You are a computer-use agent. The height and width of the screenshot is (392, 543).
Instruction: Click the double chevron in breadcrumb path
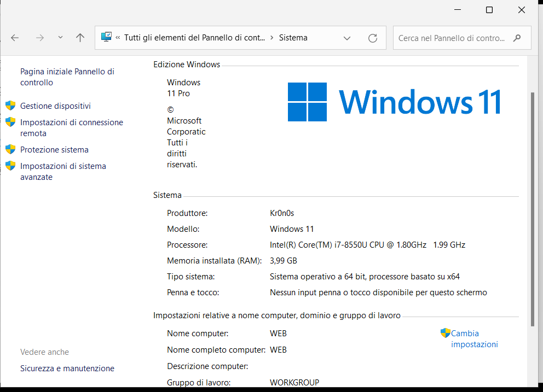point(118,37)
